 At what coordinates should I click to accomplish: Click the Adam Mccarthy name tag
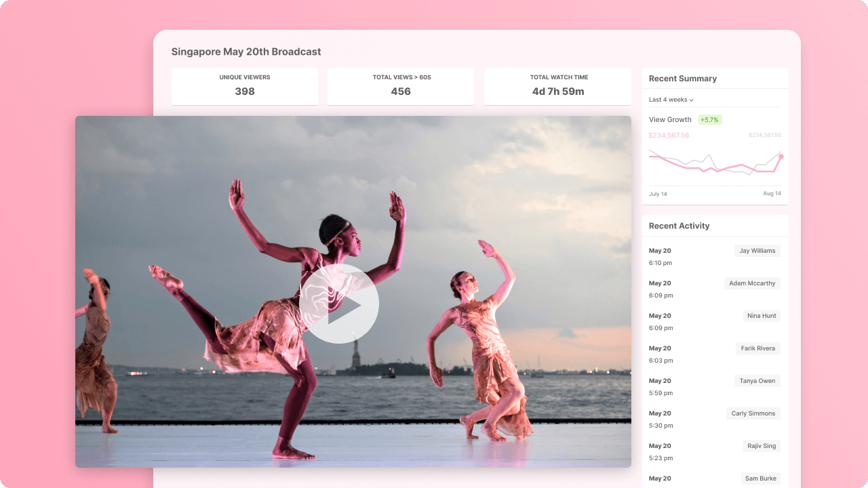coord(752,283)
